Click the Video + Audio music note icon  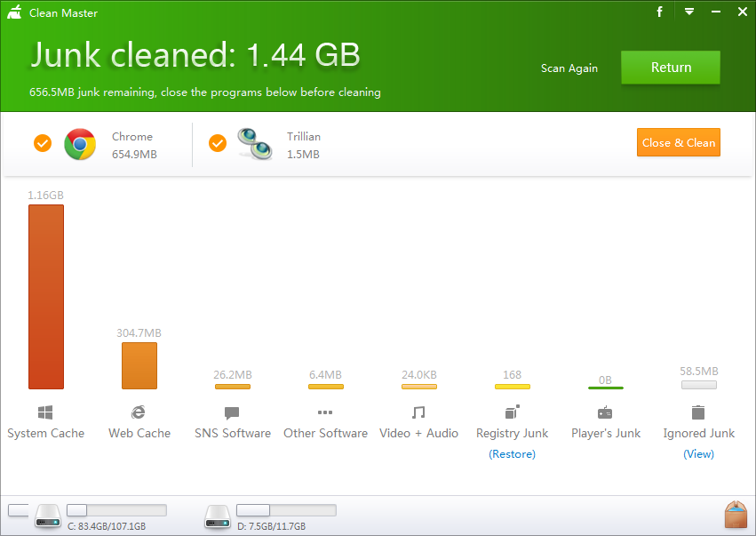pos(418,412)
